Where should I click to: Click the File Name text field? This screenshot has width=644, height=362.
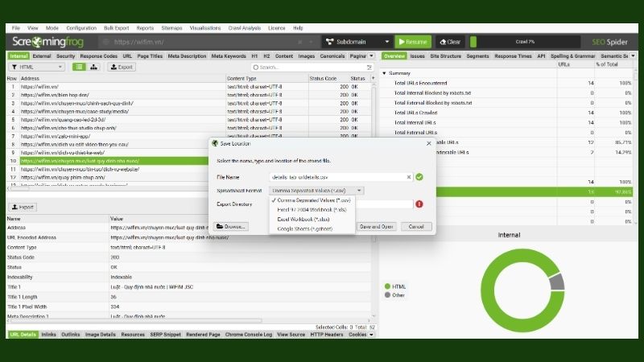pos(338,176)
